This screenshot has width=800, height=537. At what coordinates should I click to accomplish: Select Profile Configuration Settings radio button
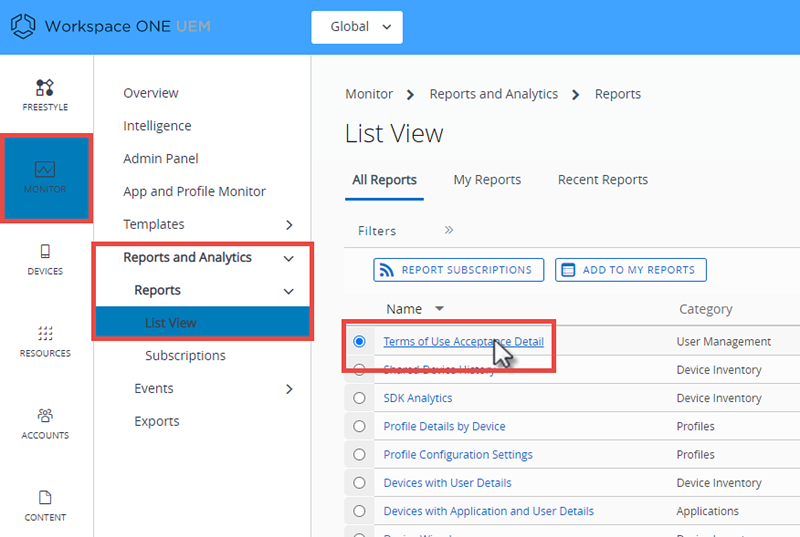click(359, 454)
